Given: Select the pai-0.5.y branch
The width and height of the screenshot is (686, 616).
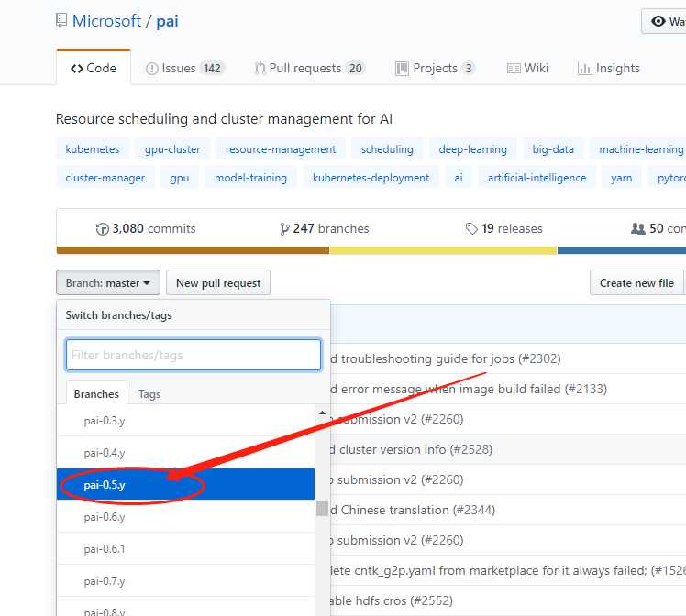Looking at the screenshot, I should pos(185,484).
